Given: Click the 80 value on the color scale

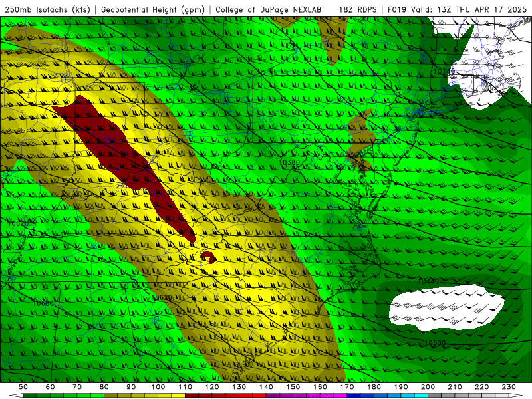Looking at the screenshot, I should click(x=104, y=387).
